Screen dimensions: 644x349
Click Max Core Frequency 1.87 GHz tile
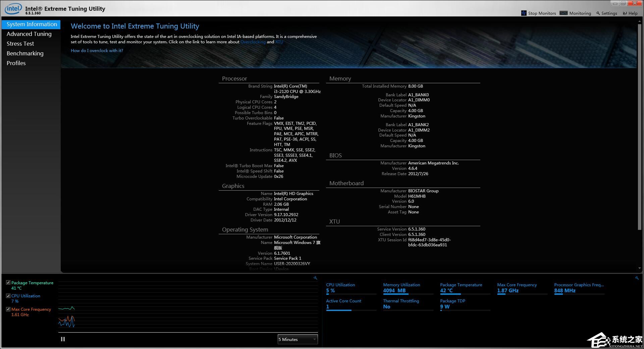point(522,289)
